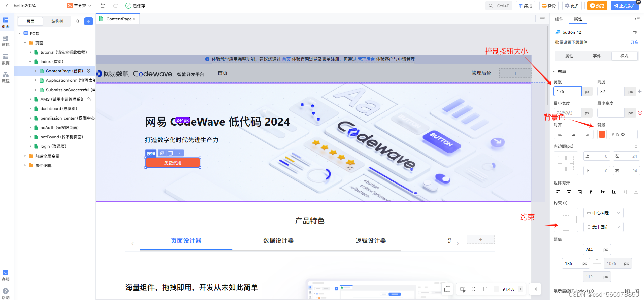Click the zoom in plus icon
This screenshot has width=644, height=300.
pyautogui.click(x=520, y=289)
